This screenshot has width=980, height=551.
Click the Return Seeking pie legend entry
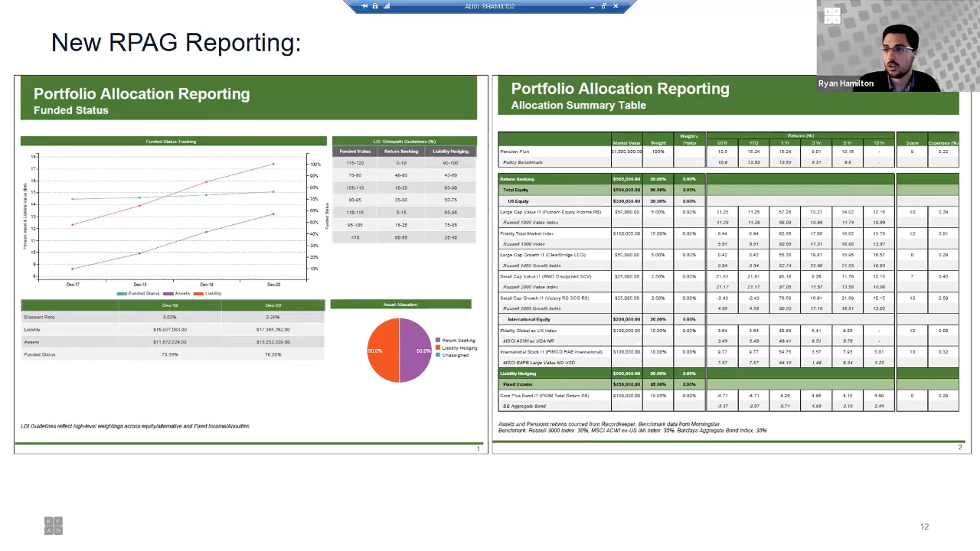[x=458, y=340]
